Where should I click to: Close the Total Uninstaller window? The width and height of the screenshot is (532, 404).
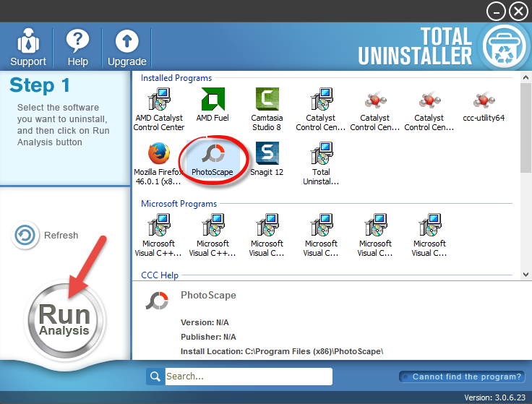(x=518, y=12)
